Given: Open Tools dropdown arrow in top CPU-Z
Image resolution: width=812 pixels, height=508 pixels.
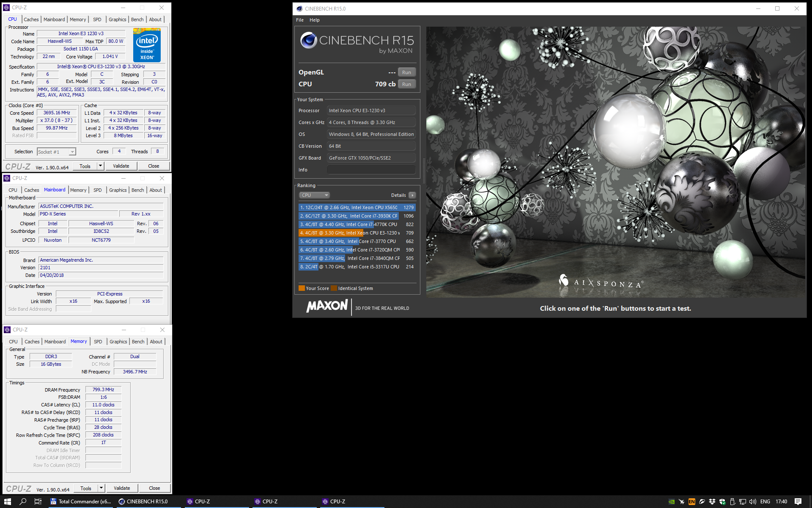Looking at the screenshot, I should (101, 166).
